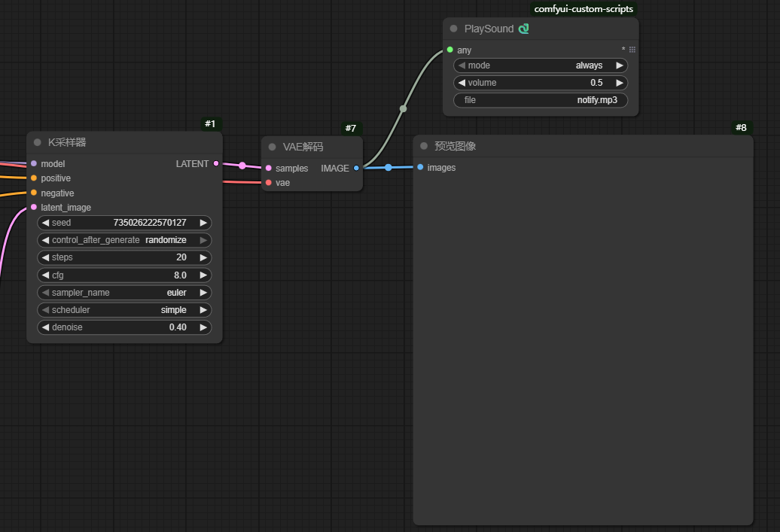
Task: Click the vae input dot on the VAE解码 node
Action: (269, 183)
